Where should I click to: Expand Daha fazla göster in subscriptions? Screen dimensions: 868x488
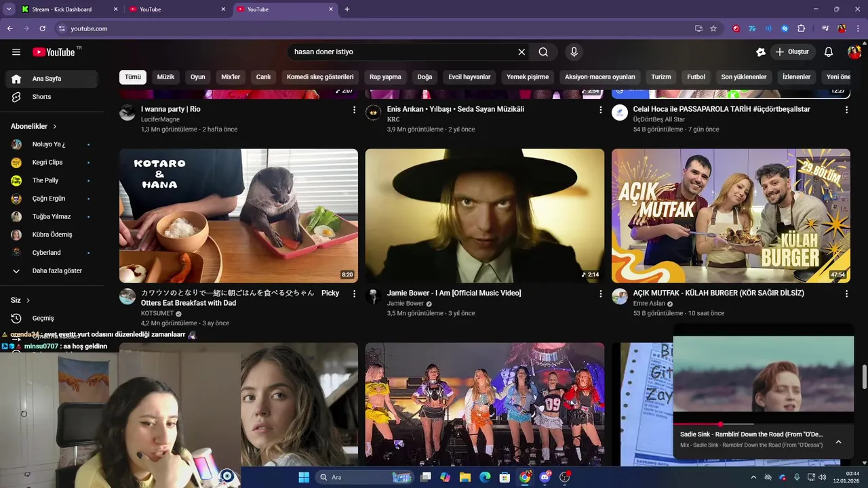[52, 270]
